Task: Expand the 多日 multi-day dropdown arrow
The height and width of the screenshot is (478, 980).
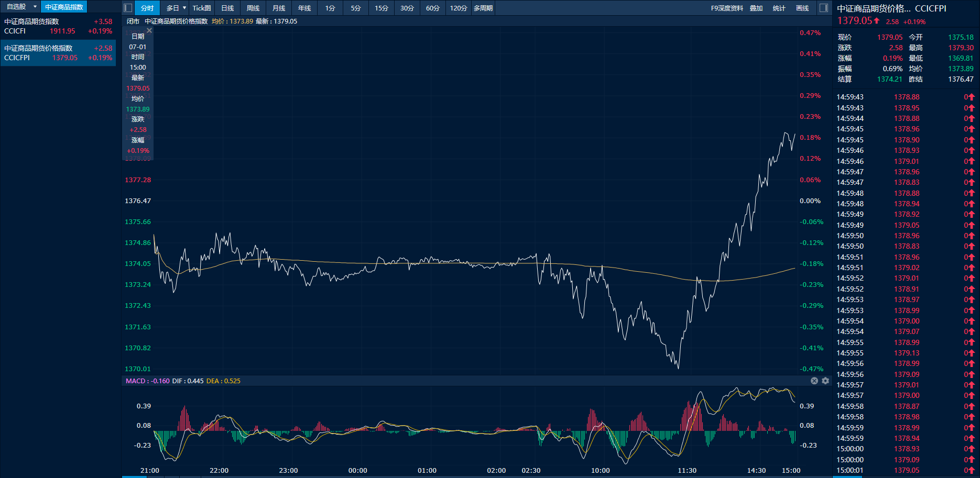Action: (184, 8)
